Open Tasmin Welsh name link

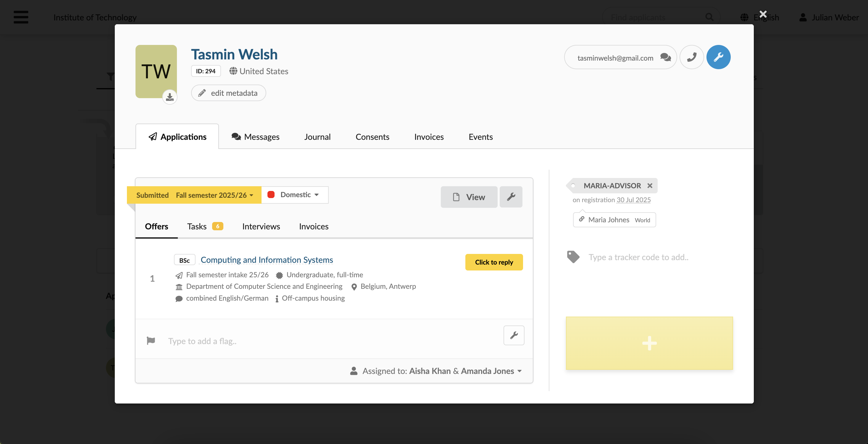click(234, 54)
